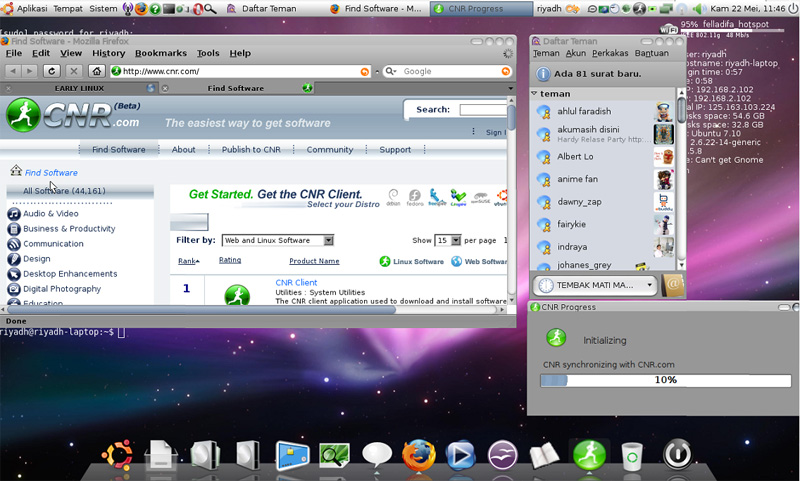Open the 'Publish to CNR' nav link
The width and height of the screenshot is (800, 481).
coord(251,149)
